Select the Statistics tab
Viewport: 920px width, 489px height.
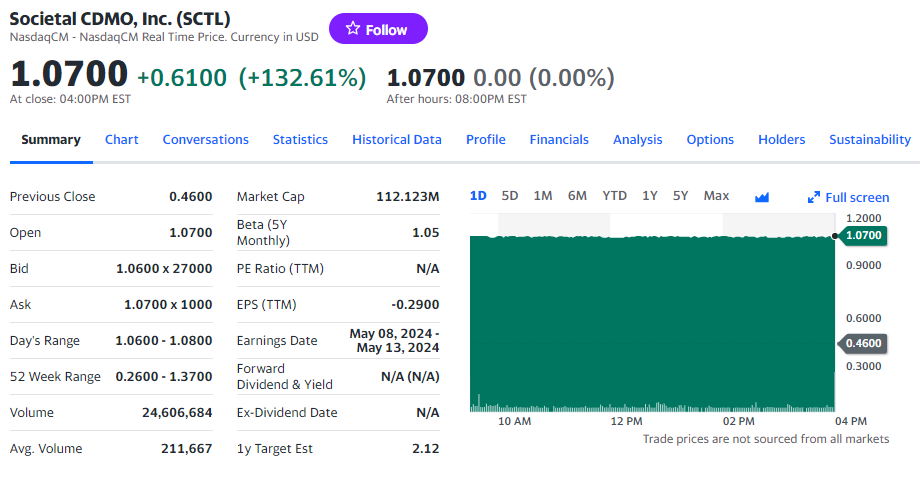click(300, 140)
